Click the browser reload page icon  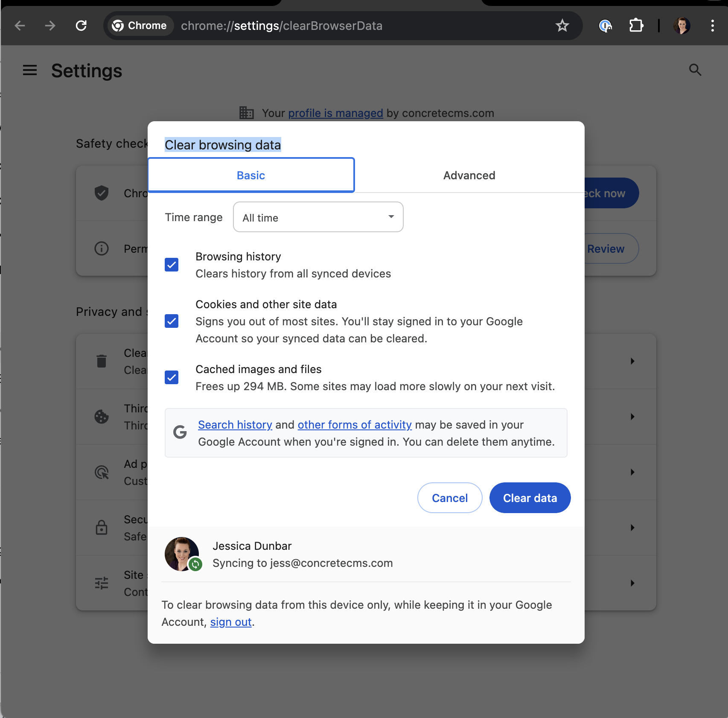(81, 26)
